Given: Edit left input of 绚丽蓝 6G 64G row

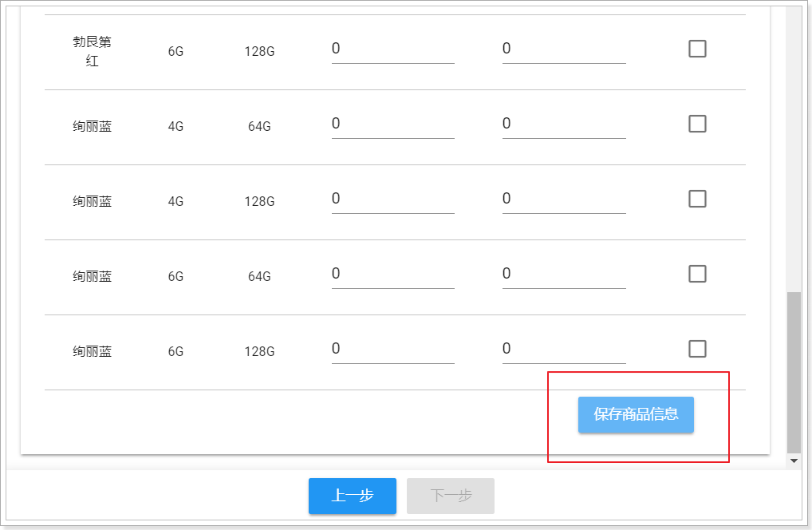Looking at the screenshot, I should click(x=392, y=275).
